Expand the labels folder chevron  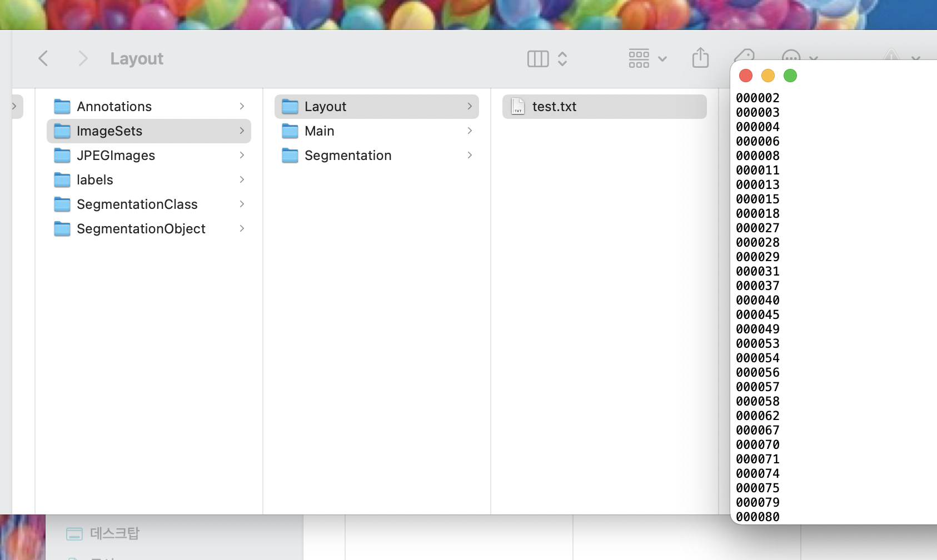click(x=242, y=179)
